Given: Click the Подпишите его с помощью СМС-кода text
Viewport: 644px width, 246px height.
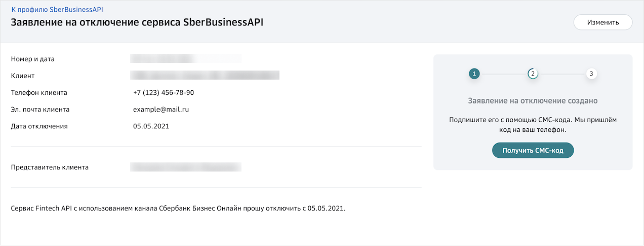Looking at the screenshot, I should coord(533,125).
